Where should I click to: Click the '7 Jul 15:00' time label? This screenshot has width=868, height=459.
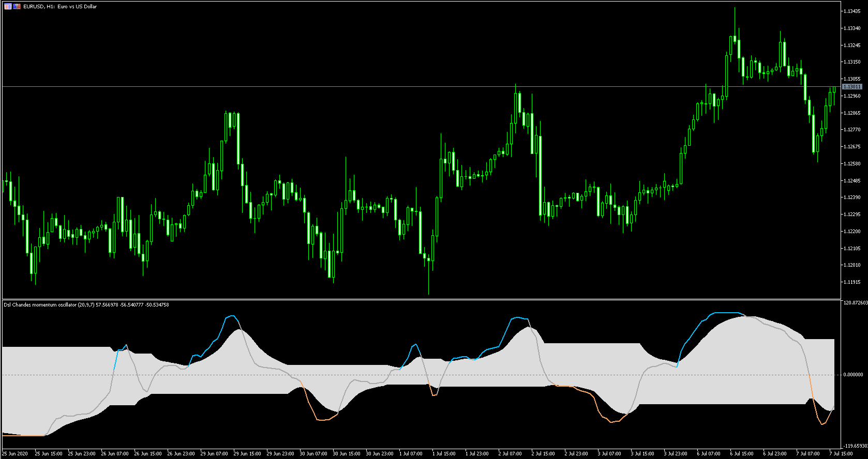[x=841, y=454]
